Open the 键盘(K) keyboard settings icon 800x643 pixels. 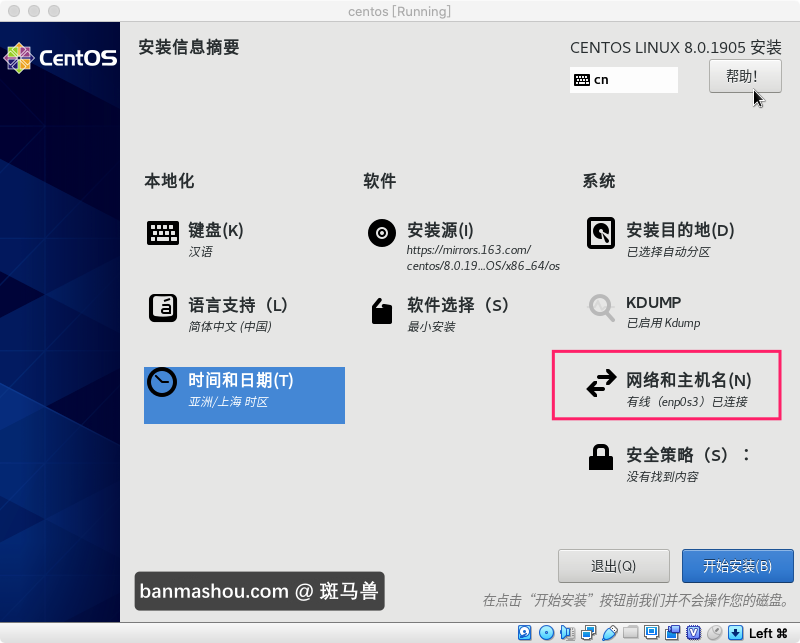163,233
